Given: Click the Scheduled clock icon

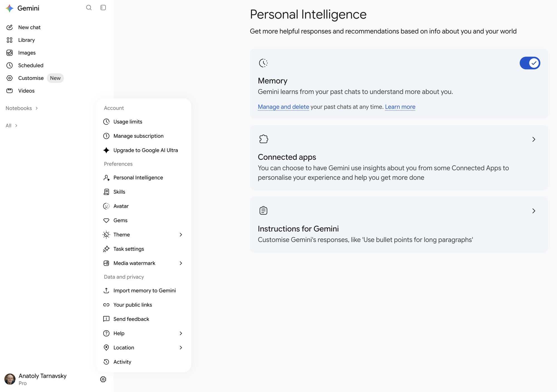Looking at the screenshot, I should coord(10,65).
